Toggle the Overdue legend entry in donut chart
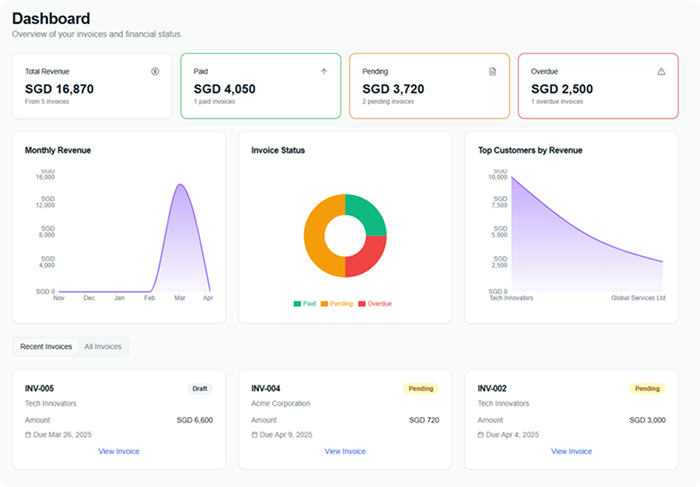This screenshot has width=700, height=487. pyautogui.click(x=375, y=303)
